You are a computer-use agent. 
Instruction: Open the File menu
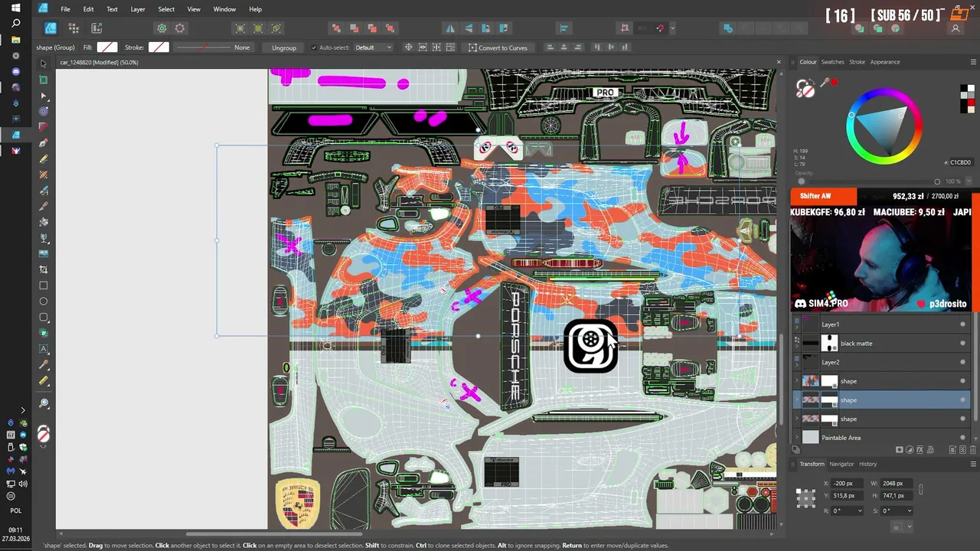[x=65, y=9]
